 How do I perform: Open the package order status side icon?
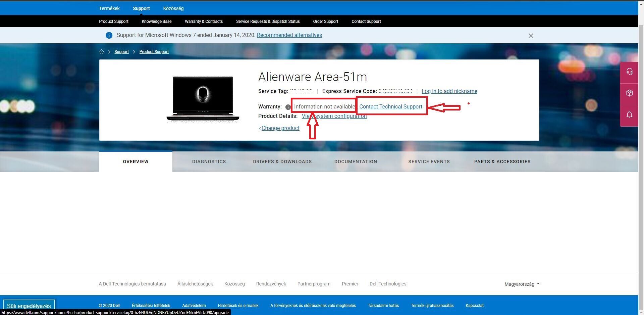[x=629, y=93]
